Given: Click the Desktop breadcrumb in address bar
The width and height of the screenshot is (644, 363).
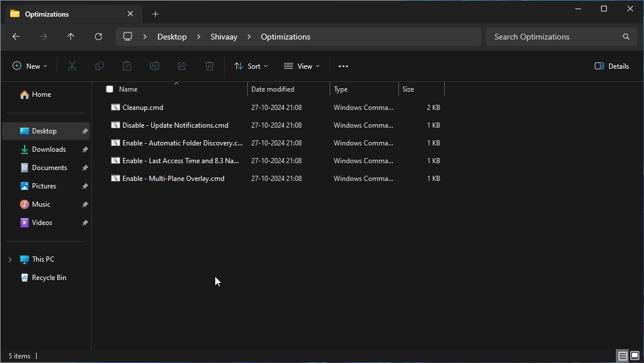Looking at the screenshot, I should [x=172, y=37].
